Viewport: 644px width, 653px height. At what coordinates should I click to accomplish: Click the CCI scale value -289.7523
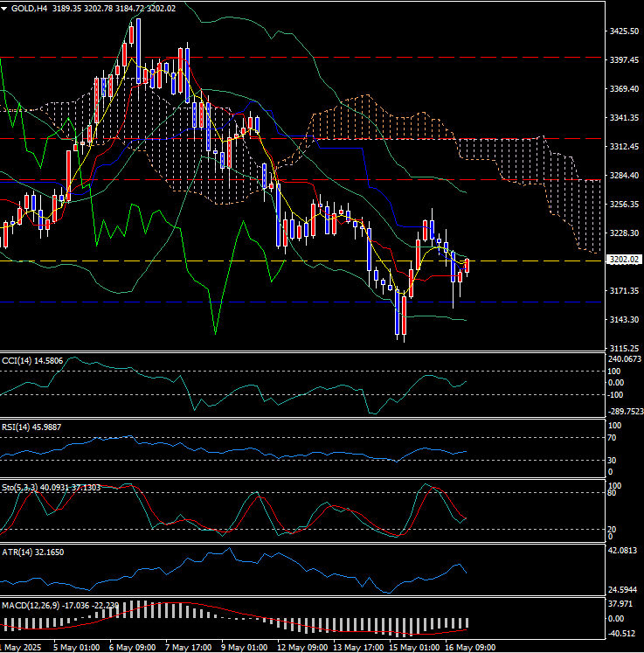click(625, 412)
